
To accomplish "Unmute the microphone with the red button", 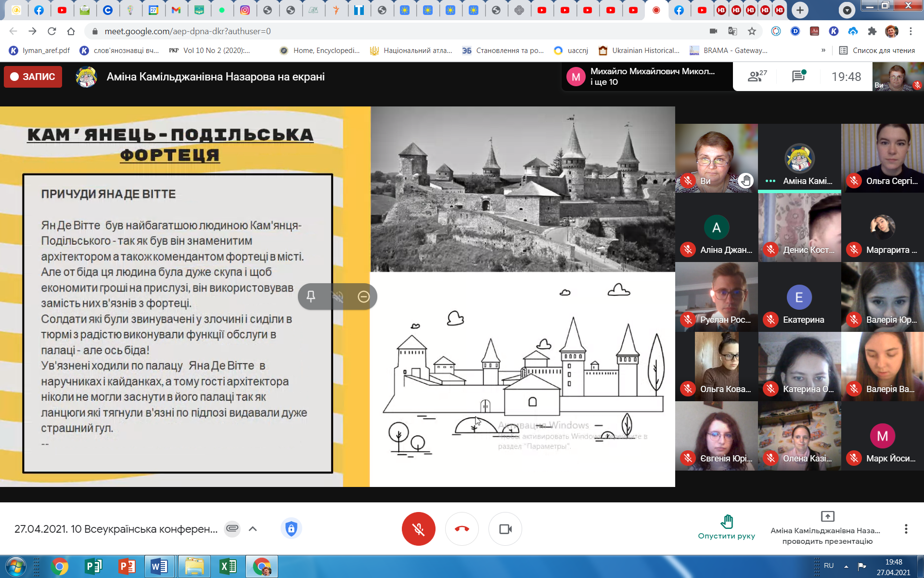I will click(x=418, y=529).
